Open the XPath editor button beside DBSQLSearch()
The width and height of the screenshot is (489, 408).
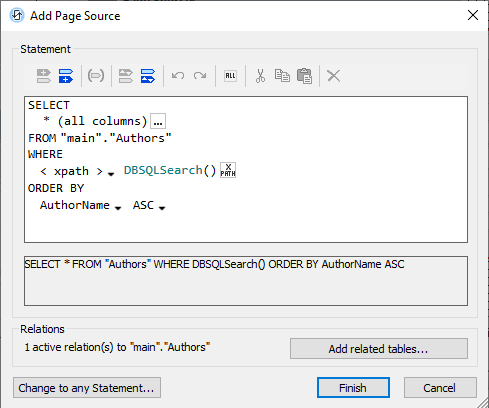[228, 170]
